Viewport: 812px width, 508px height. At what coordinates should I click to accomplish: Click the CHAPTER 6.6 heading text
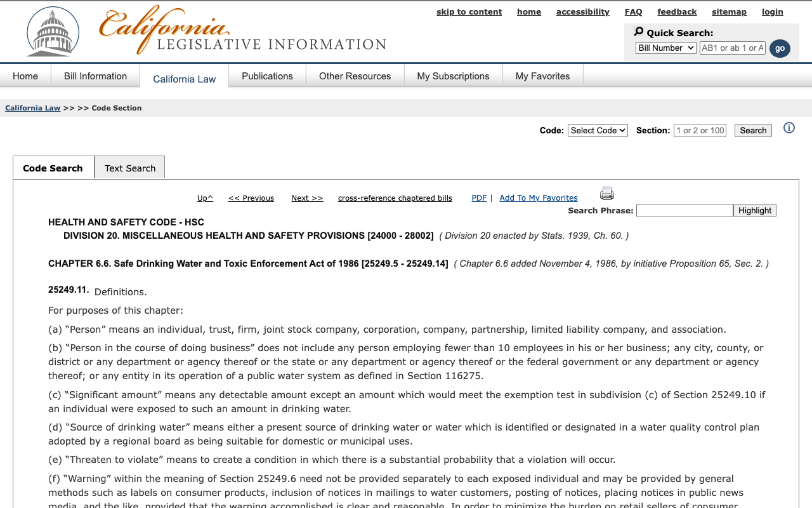tap(248, 264)
